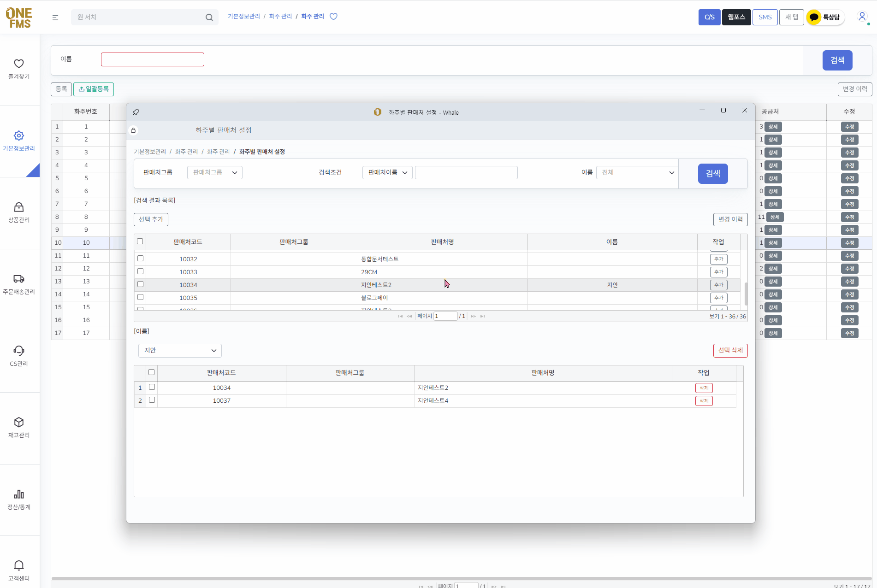The width and height of the screenshot is (877, 588).
Task: Click the 일괄등록 button
Action: 94,89
